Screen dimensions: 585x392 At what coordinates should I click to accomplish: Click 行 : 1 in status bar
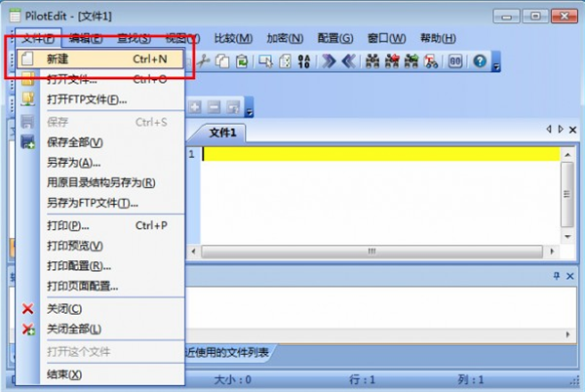[362, 379]
